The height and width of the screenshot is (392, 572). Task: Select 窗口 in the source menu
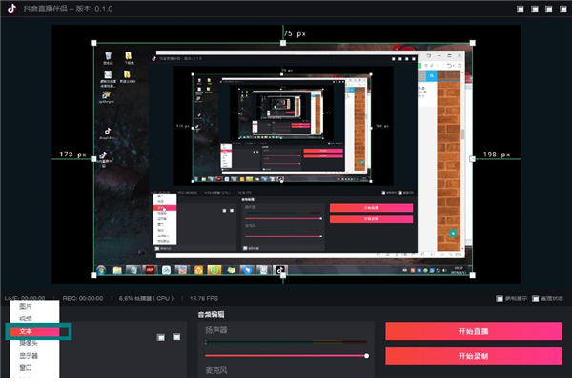(26, 367)
